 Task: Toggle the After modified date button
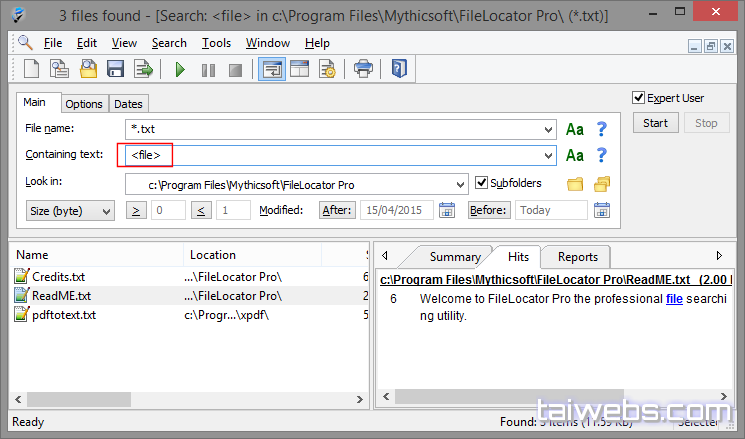tap(337, 210)
